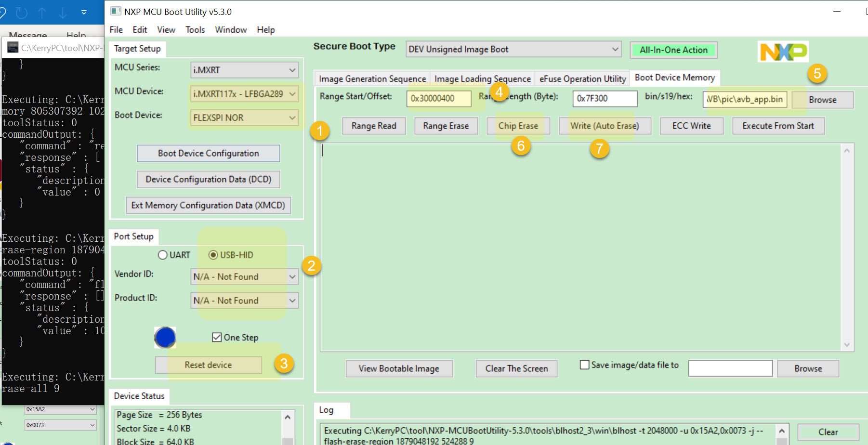Screen dimensions: 868x445
Task: Click the refresh icon in the blue toolbar
Action: tap(21, 12)
